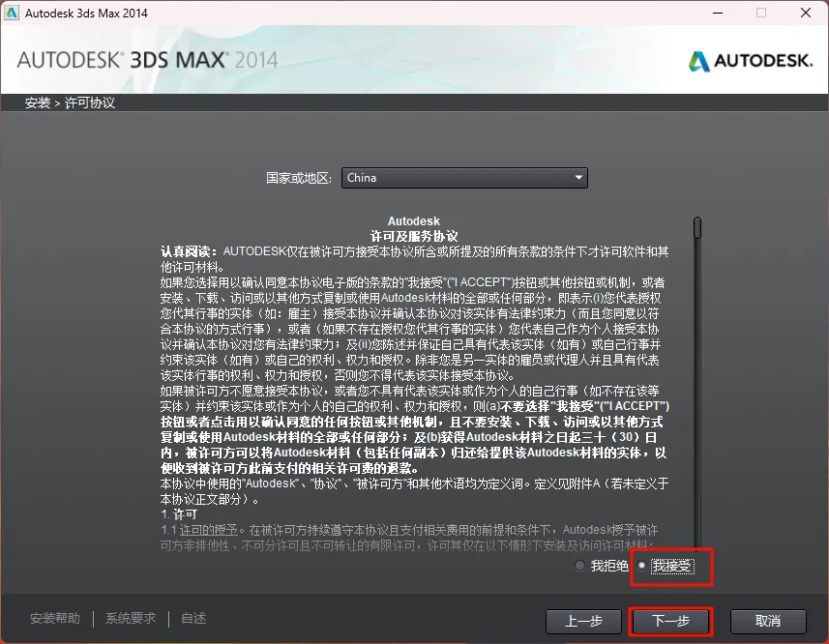Image resolution: width=829 pixels, height=644 pixels.
Task: Click the license agreement scrollbar thumb
Action: pyautogui.click(x=697, y=227)
